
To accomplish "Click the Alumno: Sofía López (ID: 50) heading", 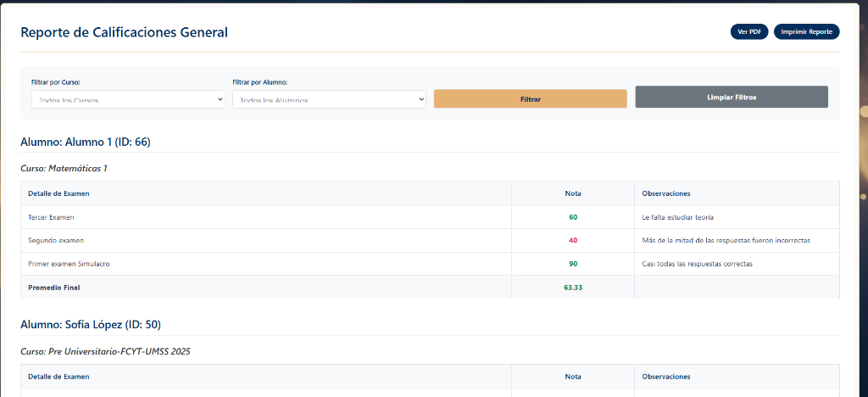I will coord(90,324).
